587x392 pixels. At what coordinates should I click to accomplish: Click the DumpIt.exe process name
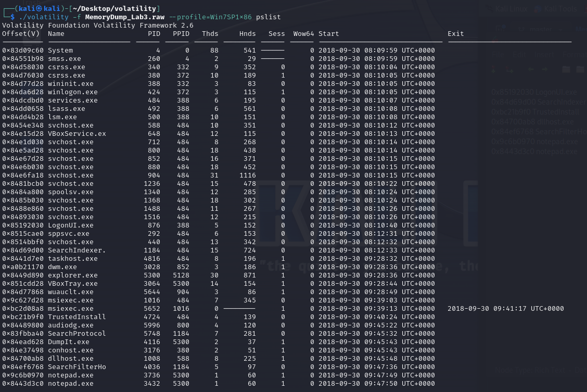[x=69, y=342]
